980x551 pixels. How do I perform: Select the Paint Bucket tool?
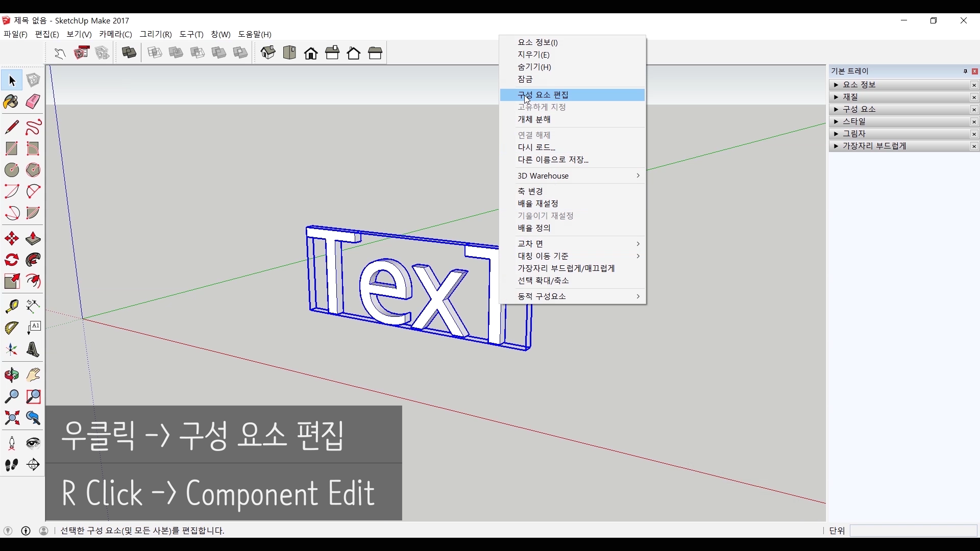pos(11,102)
